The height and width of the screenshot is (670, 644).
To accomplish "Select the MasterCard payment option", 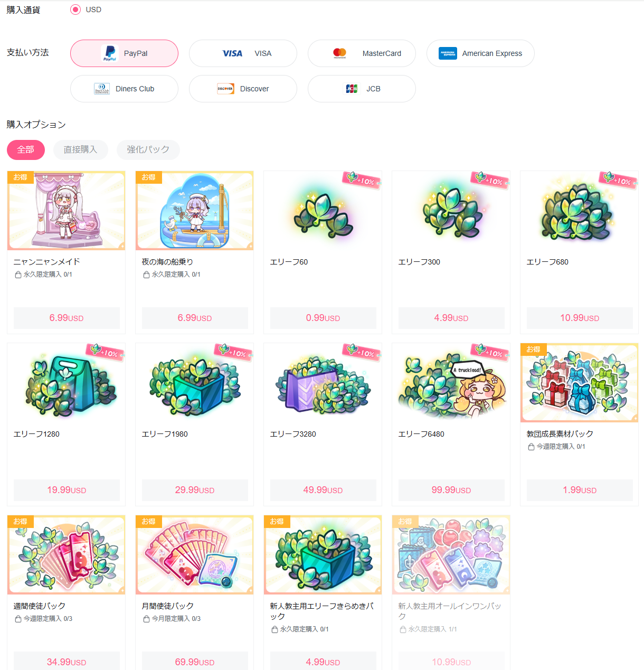I will point(362,53).
